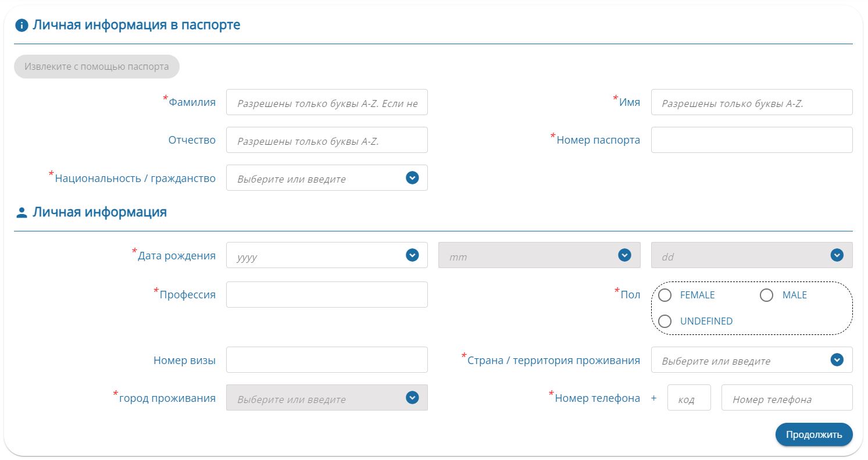This screenshot has width=868, height=460.
Task: Focus the Профессия input box
Action: coord(326,295)
